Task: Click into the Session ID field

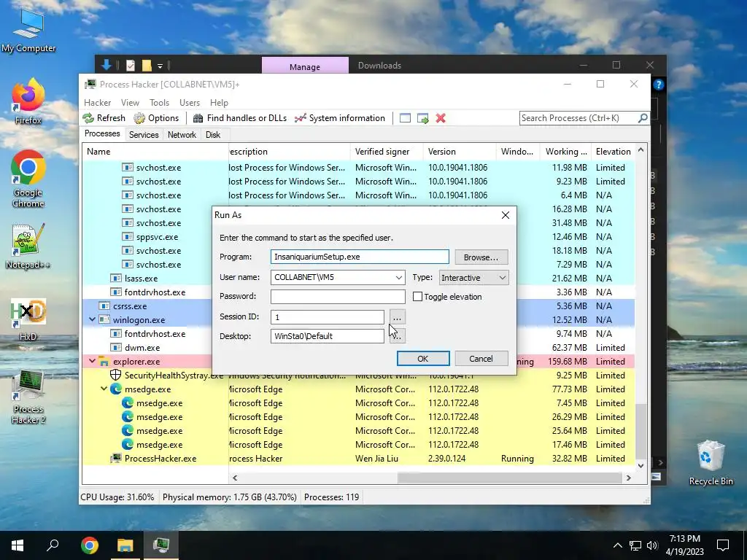Action: coord(328,317)
